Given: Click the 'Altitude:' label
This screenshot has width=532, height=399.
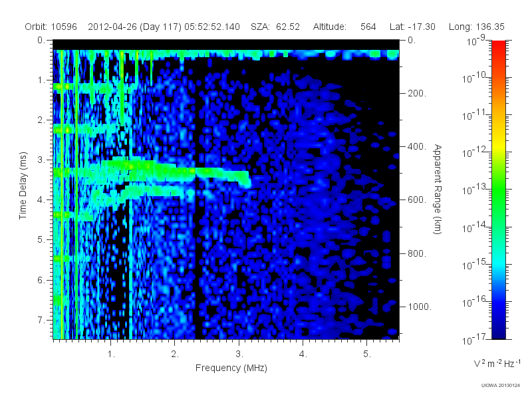Looking at the screenshot, I should (x=329, y=27).
